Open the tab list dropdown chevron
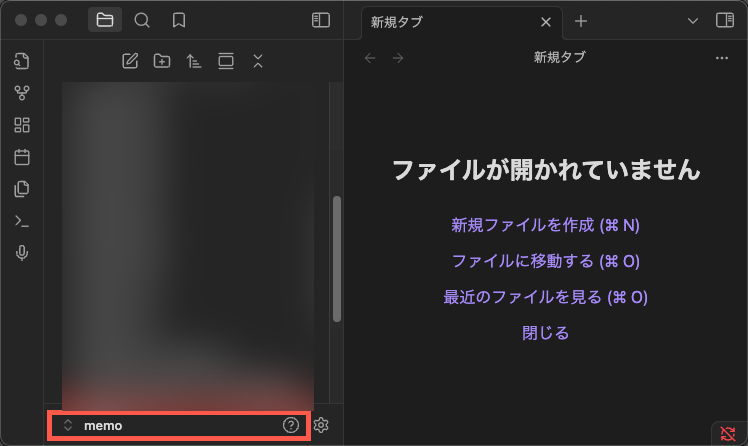This screenshot has width=748, height=446. pyautogui.click(x=693, y=21)
